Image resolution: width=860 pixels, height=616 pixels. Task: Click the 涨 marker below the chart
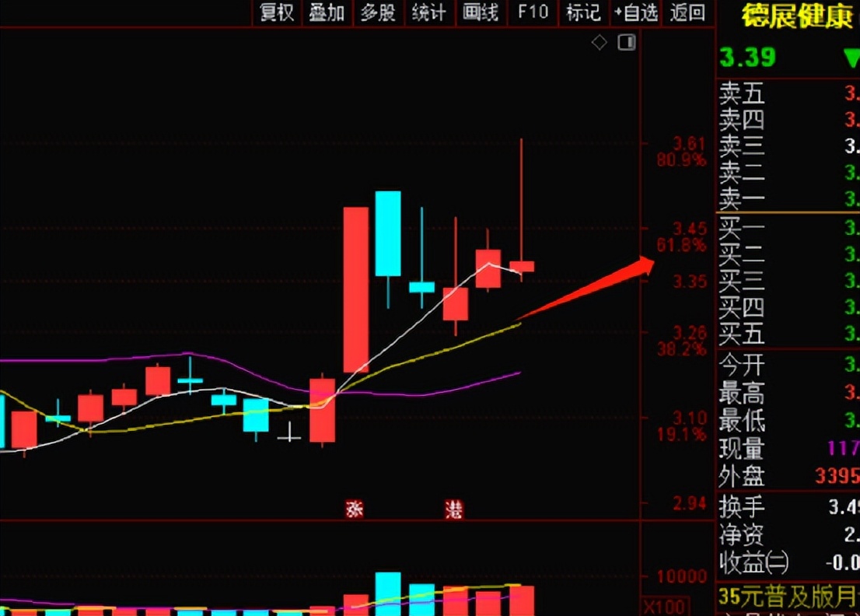(x=355, y=509)
